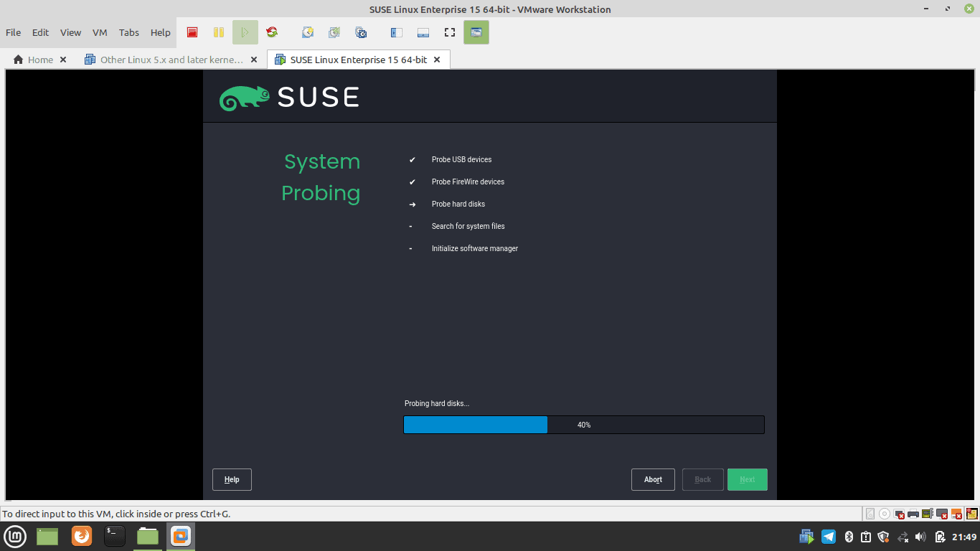Close the Home tab
The width and height of the screenshot is (980, 551).
[63, 60]
